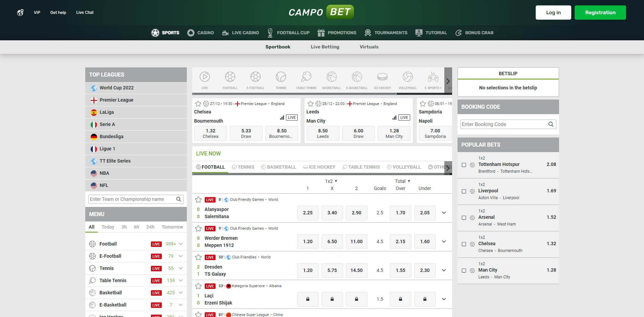Expand E-Football row in menu list
Screen dimensions: 644x317
click(x=181, y=256)
